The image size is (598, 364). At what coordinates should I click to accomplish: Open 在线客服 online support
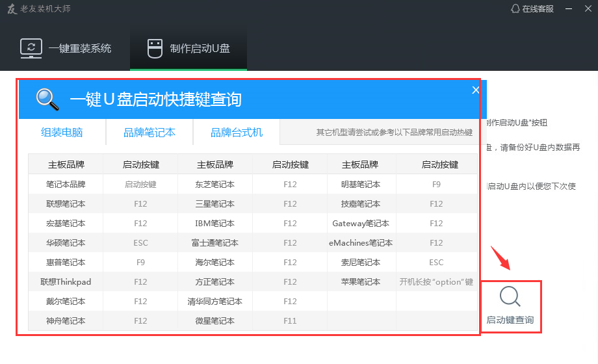point(532,9)
